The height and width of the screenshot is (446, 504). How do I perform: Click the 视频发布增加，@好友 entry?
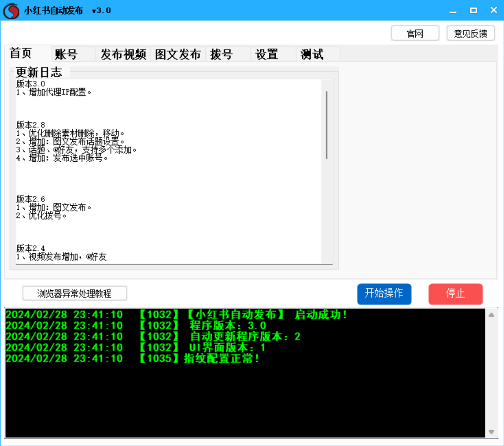coord(61,257)
